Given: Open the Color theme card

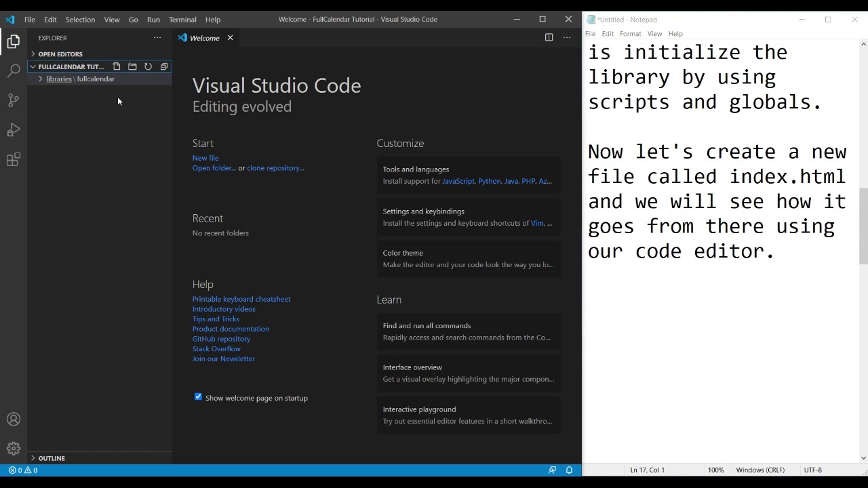Looking at the screenshot, I should pos(469,259).
